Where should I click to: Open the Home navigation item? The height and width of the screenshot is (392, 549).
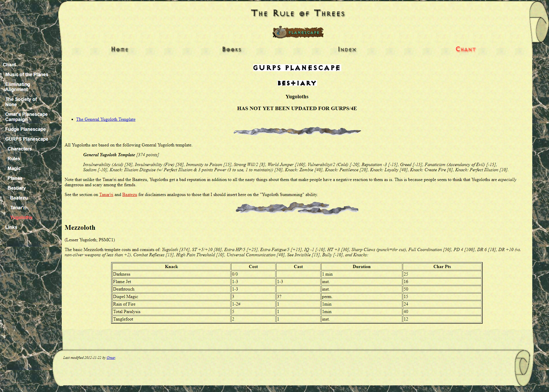click(119, 50)
